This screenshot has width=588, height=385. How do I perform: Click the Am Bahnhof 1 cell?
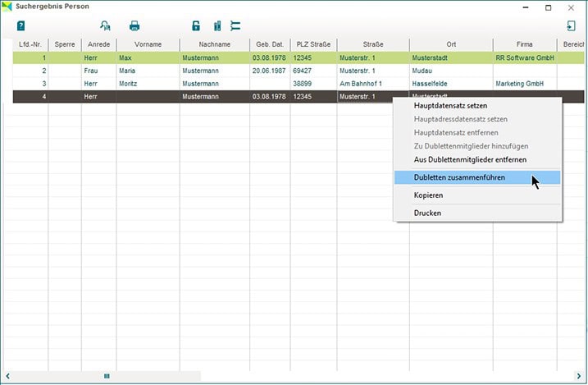(373, 83)
